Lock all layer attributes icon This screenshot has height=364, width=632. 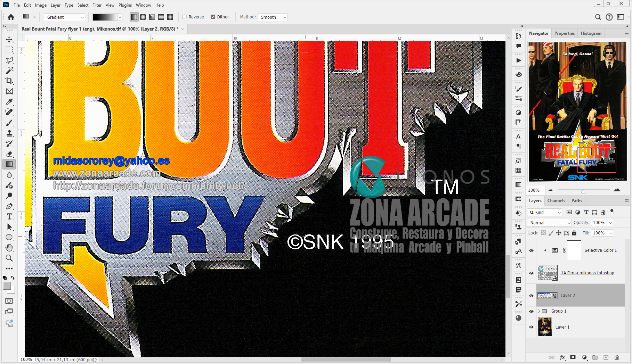(x=574, y=233)
